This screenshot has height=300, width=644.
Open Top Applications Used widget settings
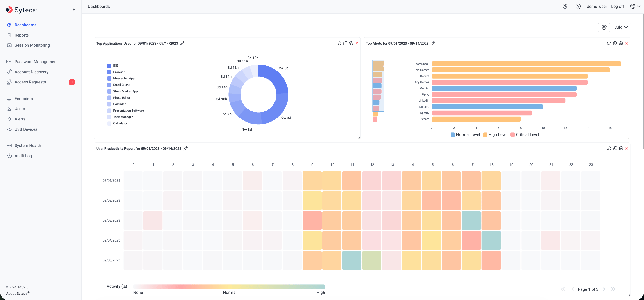[351, 43]
